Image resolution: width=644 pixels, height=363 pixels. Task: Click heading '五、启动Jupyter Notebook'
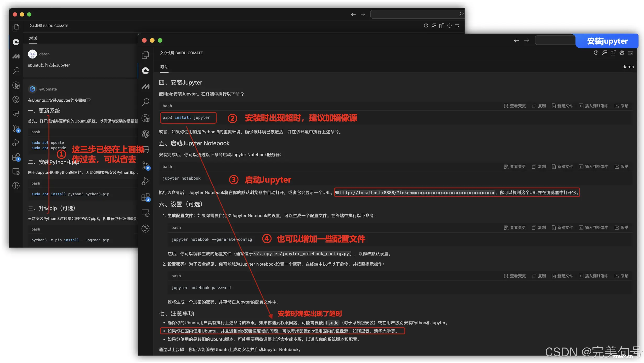[194, 143]
